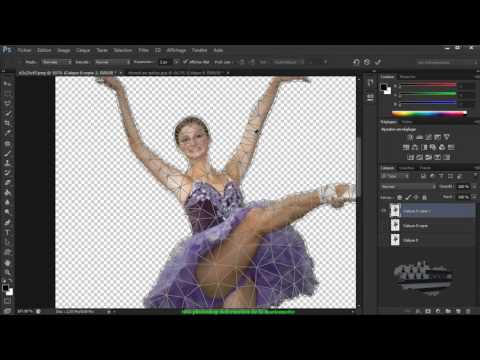Open the Calque menu
This screenshot has width=480, height=360.
[x=83, y=50]
